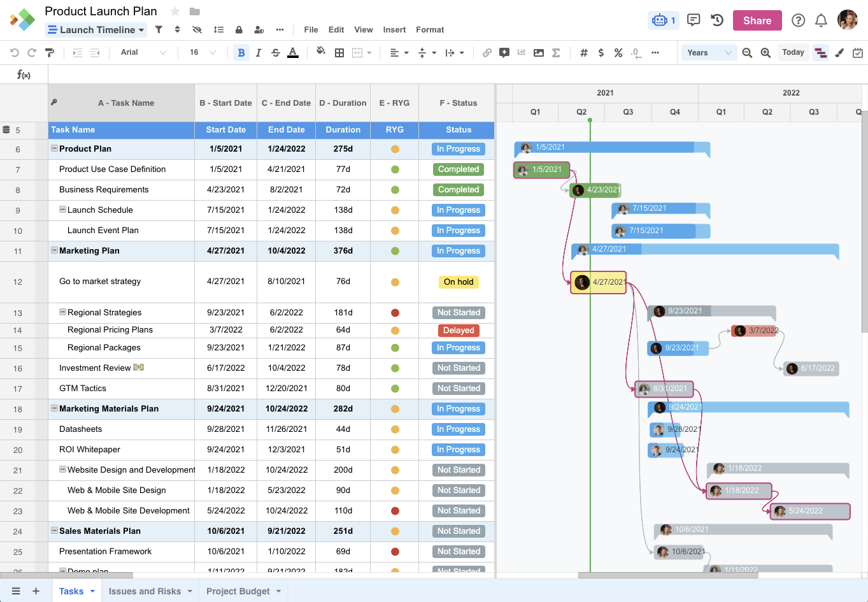Toggle hidden columns visibility icon
868x602 pixels.
coord(196,29)
